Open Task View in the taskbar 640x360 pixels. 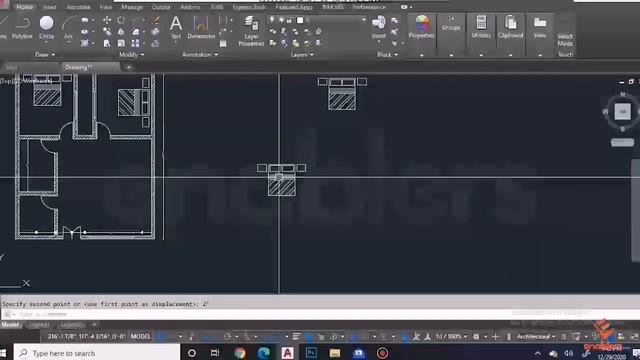click(x=215, y=353)
